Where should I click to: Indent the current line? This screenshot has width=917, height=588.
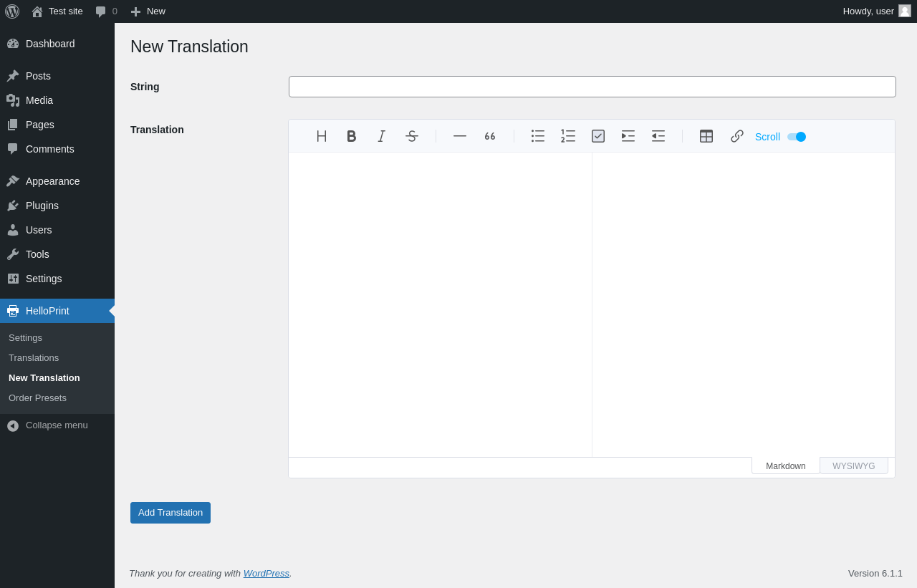pos(628,136)
